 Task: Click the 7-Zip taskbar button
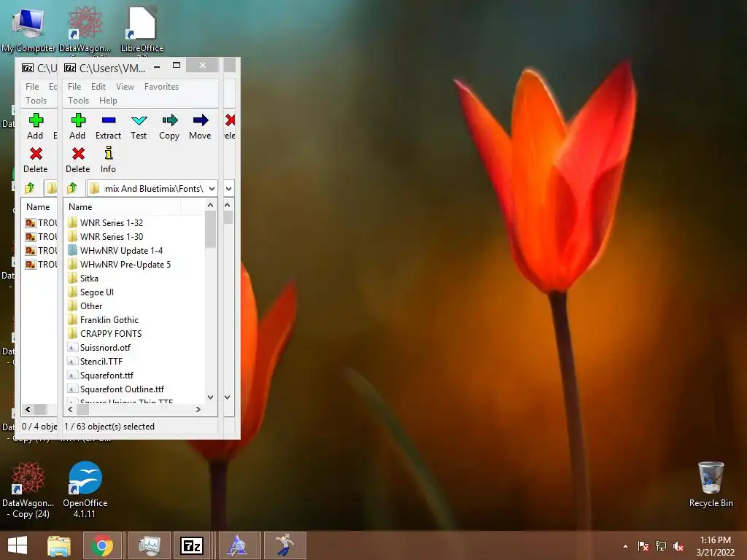192,545
